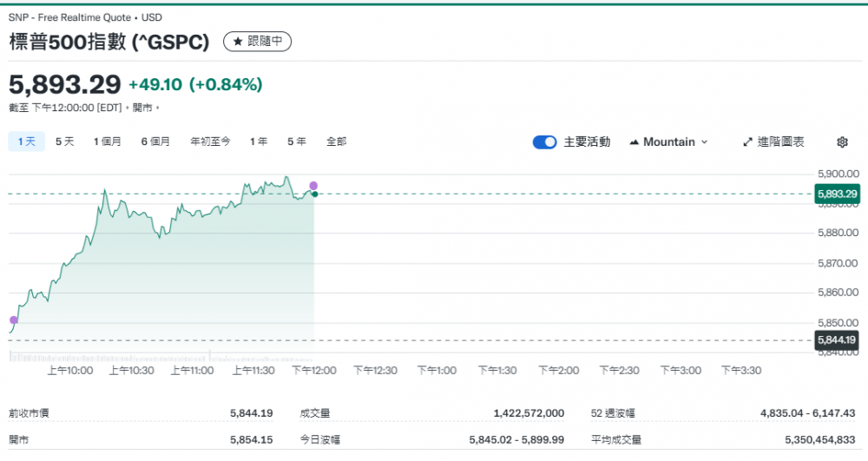Click the green 5,893.29 price label on axis
The height and width of the screenshot is (461, 868).
click(x=837, y=194)
